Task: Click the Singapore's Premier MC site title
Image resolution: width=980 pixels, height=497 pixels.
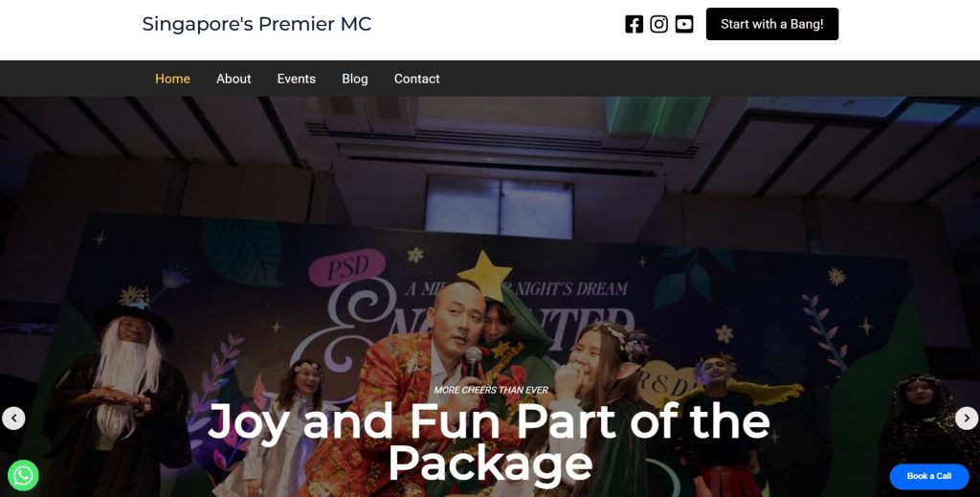Action: [256, 24]
